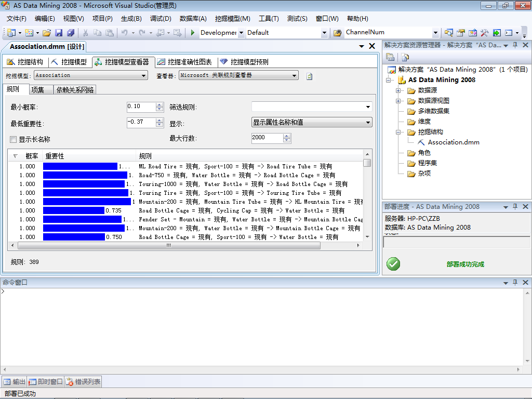Open the 数据库(A) menu

tap(193, 19)
